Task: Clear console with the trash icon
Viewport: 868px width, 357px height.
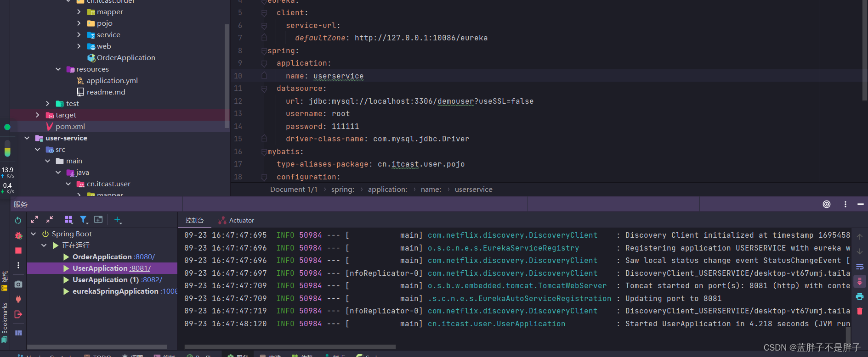Action: (860, 311)
